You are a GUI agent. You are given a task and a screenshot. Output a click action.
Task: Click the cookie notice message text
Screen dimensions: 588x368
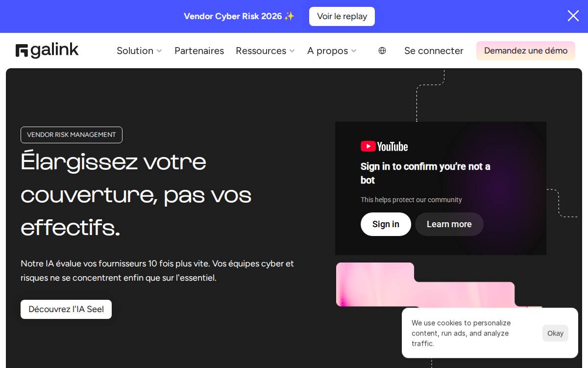pyautogui.click(x=461, y=333)
